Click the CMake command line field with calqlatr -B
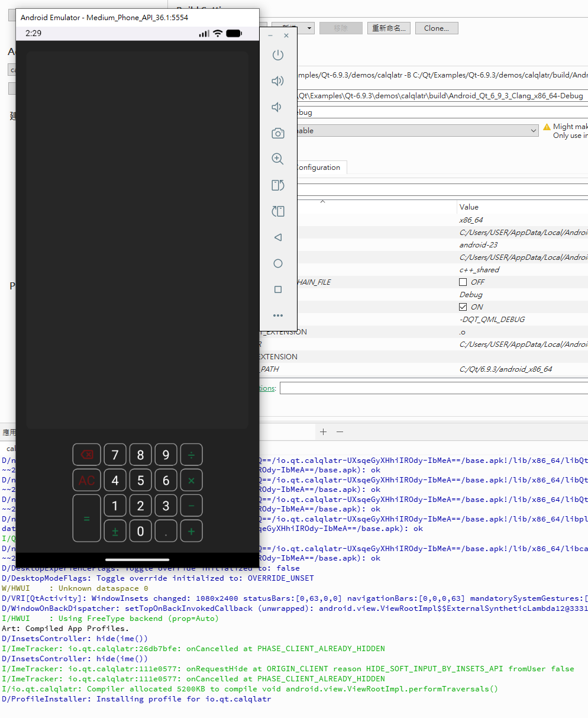The height and width of the screenshot is (718, 588). point(442,75)
